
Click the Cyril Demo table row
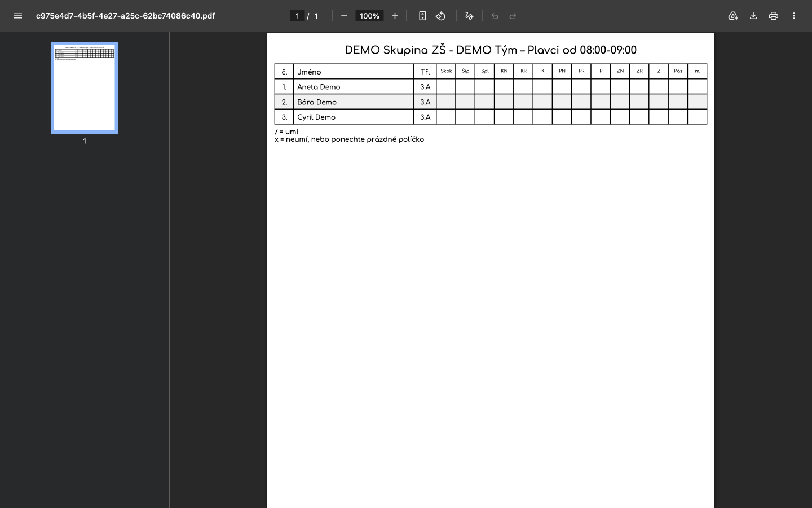point(491,117)
